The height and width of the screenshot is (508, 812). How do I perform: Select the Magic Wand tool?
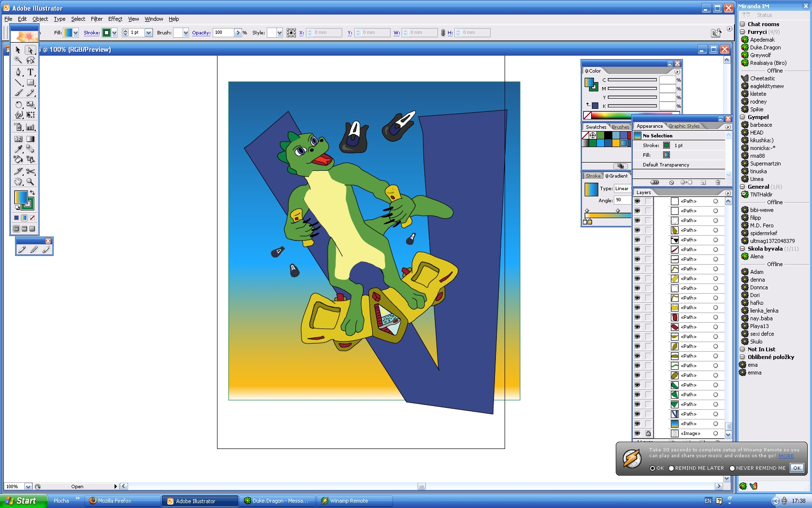click(x=18, y=60)
